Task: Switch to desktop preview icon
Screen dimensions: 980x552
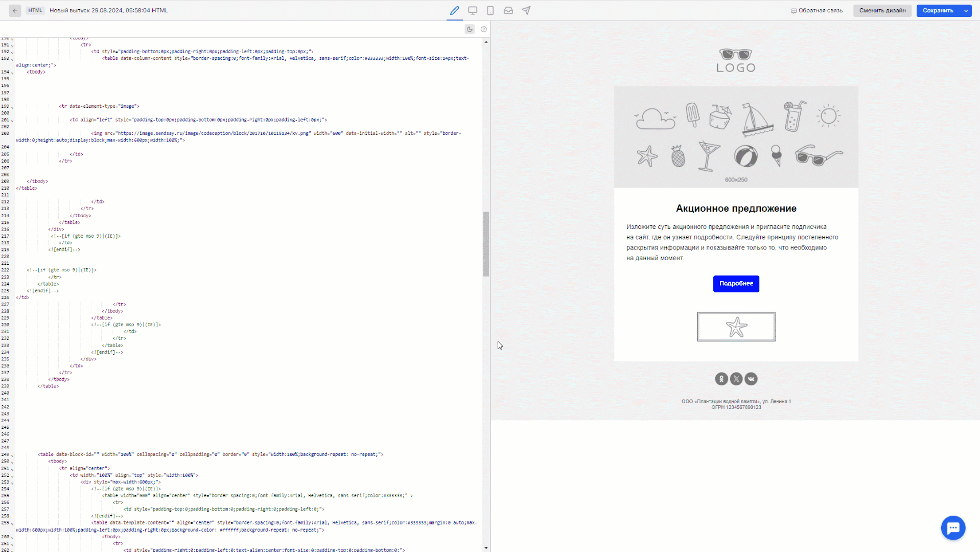Action: (473, 10)
